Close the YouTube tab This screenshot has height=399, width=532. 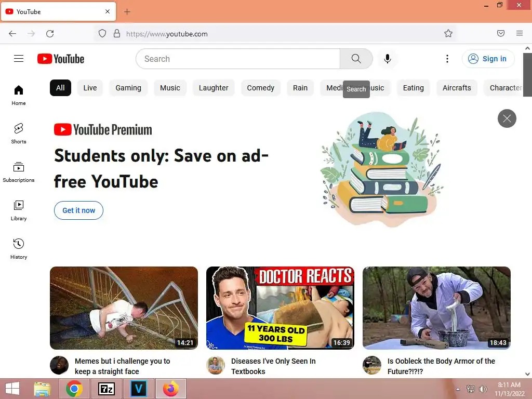(108, 11)
